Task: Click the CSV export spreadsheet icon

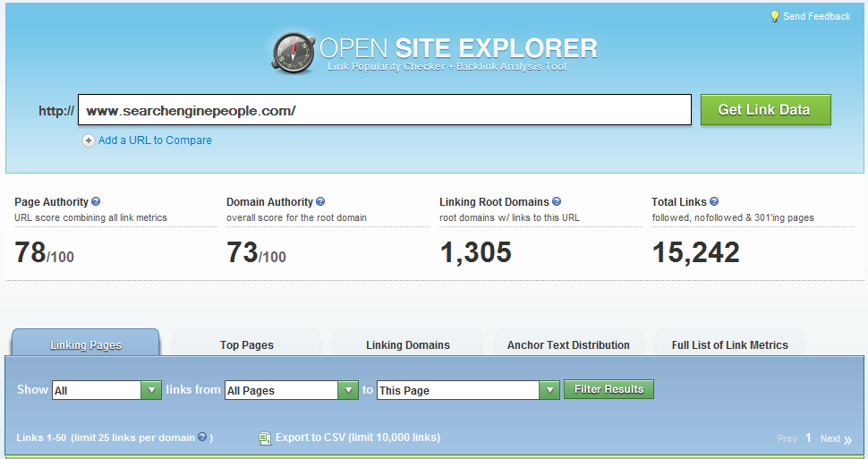Action: point(264,438)
